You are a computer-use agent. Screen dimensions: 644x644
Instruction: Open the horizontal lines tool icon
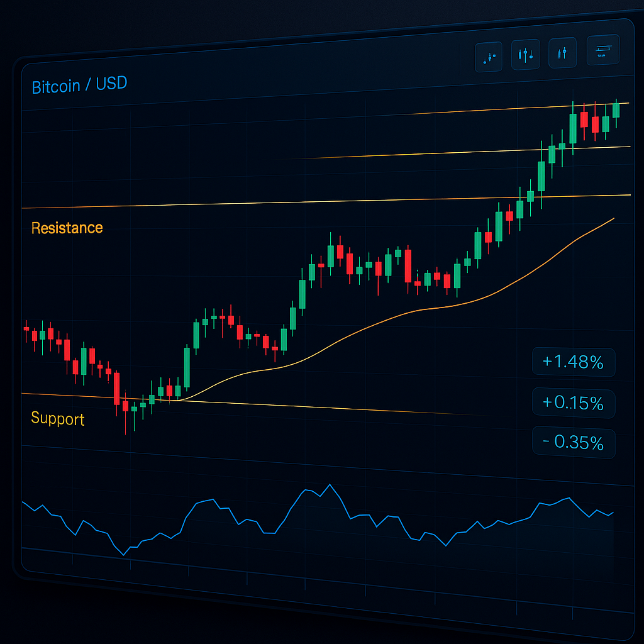coord(603,50)
